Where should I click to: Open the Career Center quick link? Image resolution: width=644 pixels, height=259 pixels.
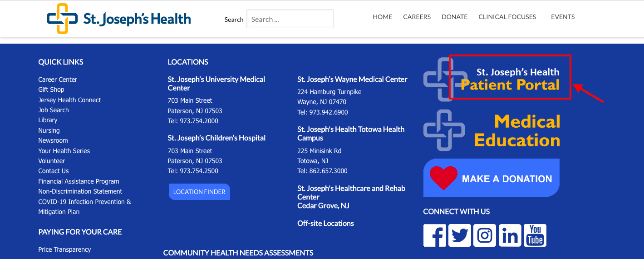tap(58, 80)
